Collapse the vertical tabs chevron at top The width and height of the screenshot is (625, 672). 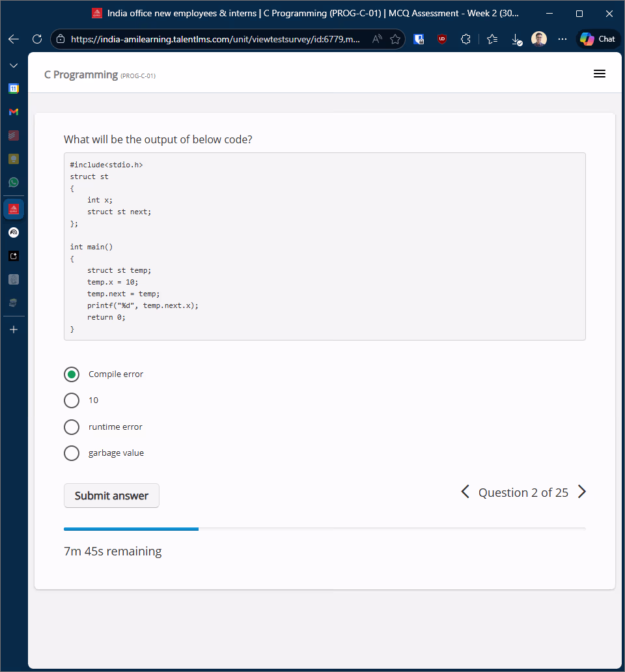[14, 66]
